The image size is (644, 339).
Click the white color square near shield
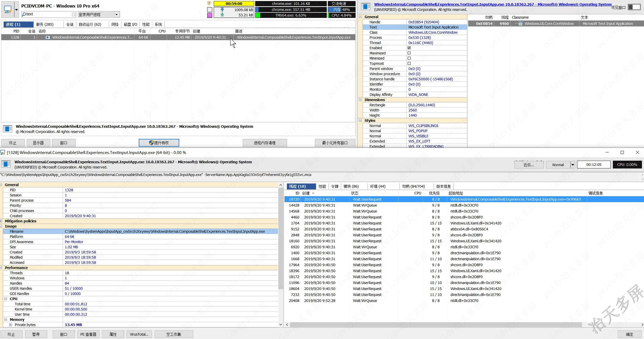[210, 10]
